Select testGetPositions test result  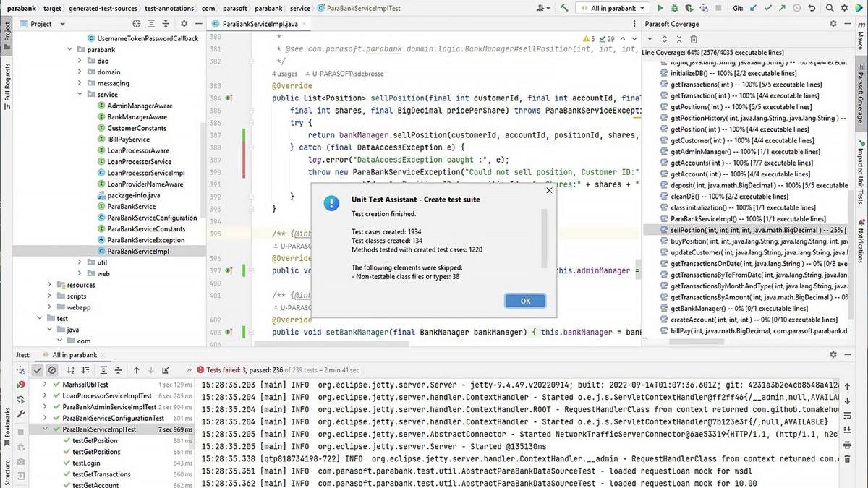[x=96, y=452]
